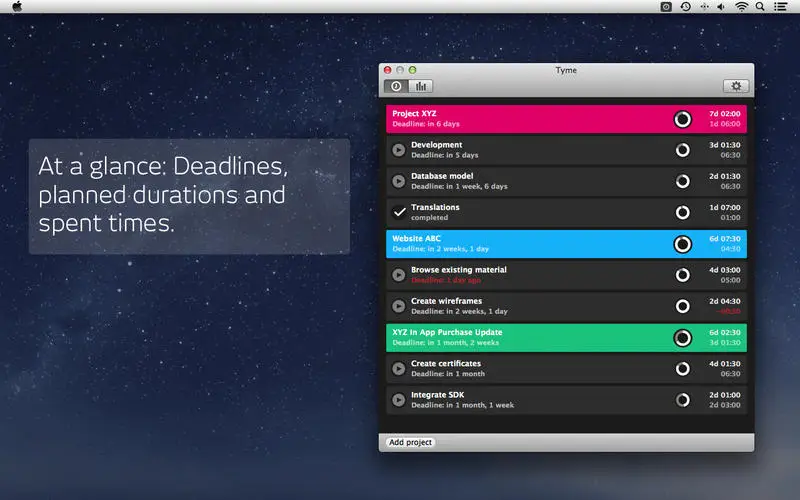
Task: Click the Create certificates progress ring
Action: (x=682, y=368)
